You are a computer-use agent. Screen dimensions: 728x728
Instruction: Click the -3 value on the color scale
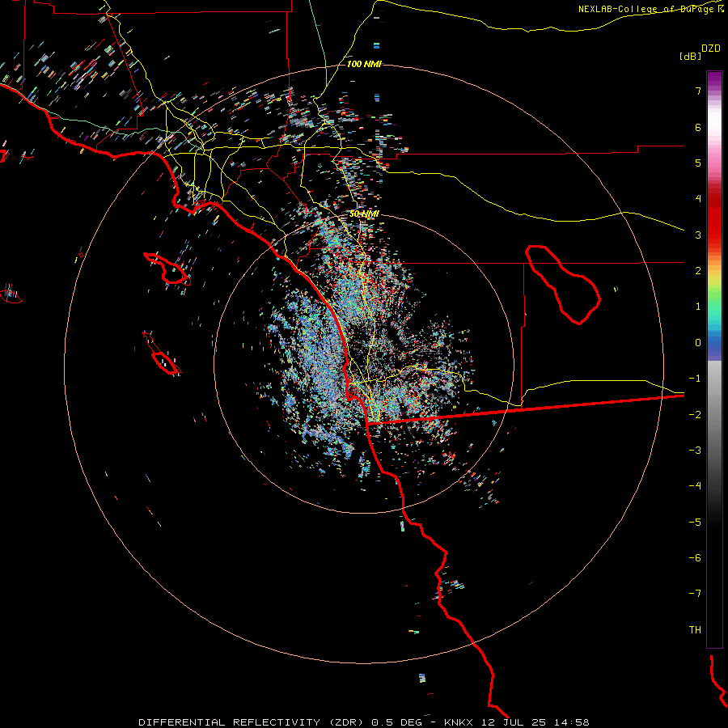(x=695, y=451)
